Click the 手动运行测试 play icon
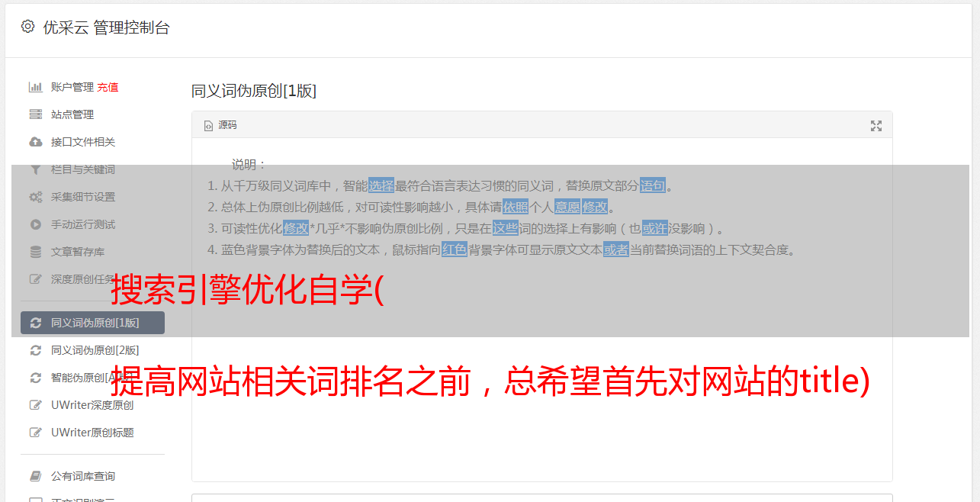 [35, 224]
